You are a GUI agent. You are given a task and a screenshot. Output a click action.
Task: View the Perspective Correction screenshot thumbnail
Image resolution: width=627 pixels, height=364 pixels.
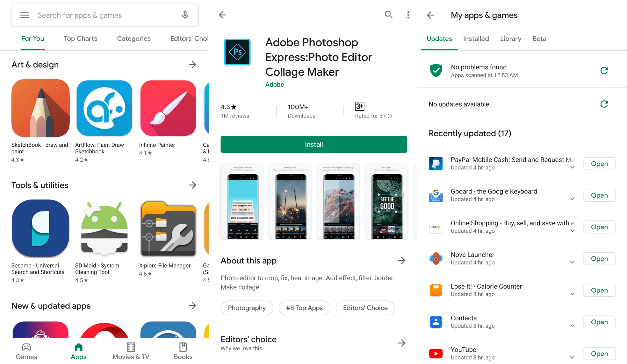242,201
